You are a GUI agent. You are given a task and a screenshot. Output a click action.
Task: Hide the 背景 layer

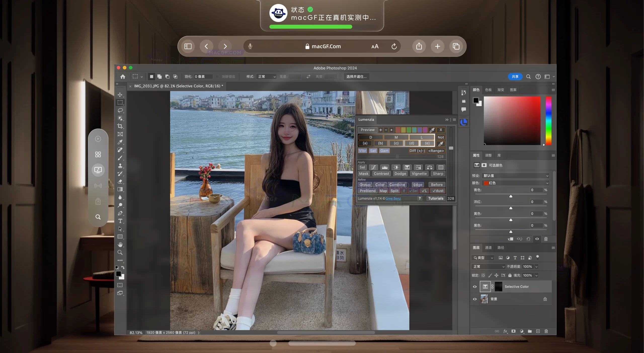(474, 299)
